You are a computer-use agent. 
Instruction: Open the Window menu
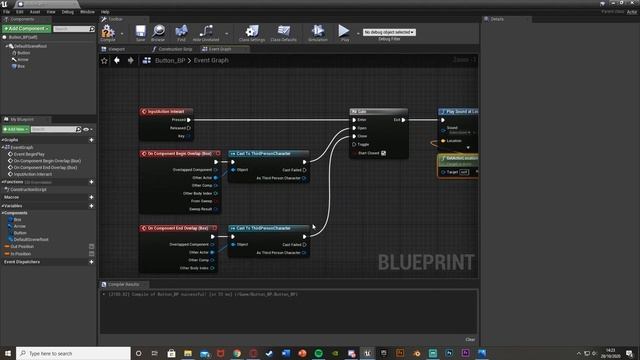[x=87, y=12]
